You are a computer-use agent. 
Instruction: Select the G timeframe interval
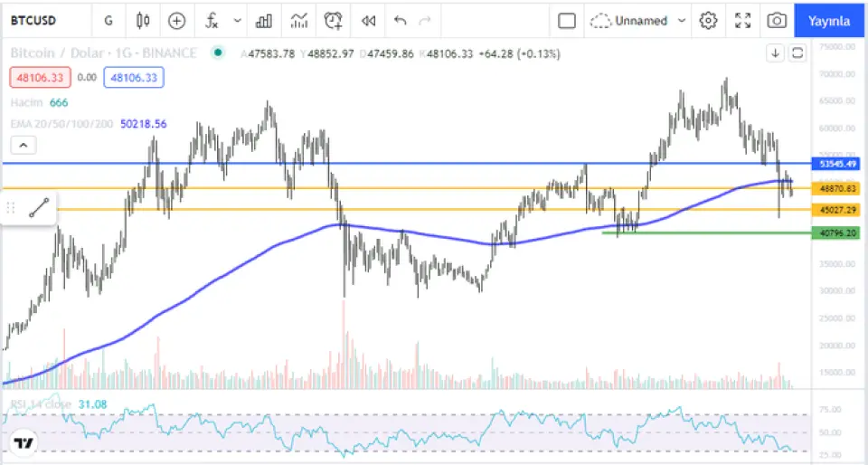coord(108,20)
